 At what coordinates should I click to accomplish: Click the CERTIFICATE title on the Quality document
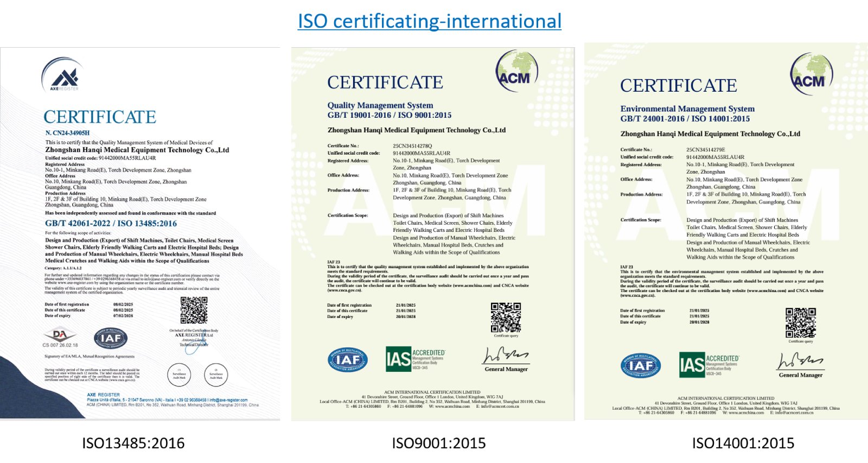[x=385, y=83]
